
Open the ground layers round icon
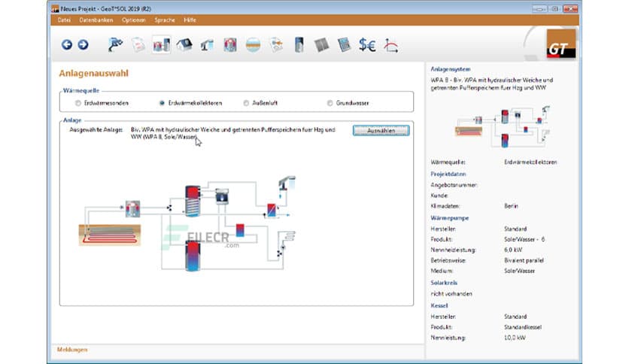[x=253, y=45]
